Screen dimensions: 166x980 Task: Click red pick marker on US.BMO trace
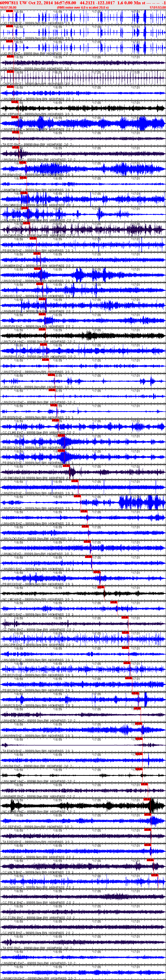[x=66, y=466]
